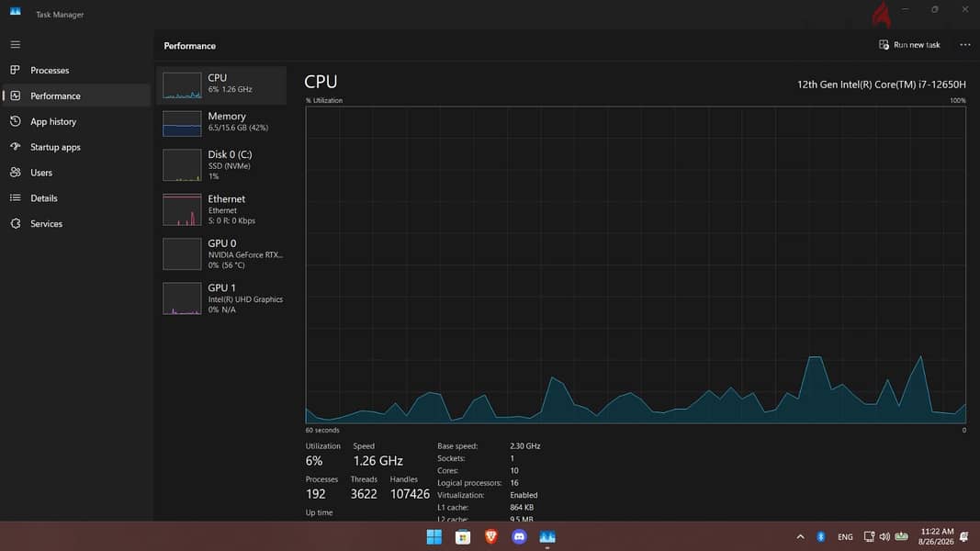Click the 6% Utilization value
Image resolution: width=980 pixels, height=551 pixels.
[x=314, y=461]
